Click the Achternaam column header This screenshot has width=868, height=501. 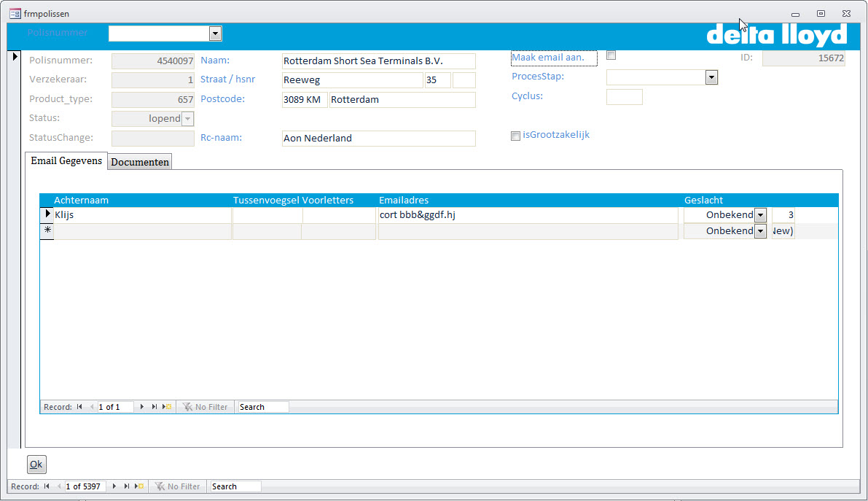click(82, 200)
